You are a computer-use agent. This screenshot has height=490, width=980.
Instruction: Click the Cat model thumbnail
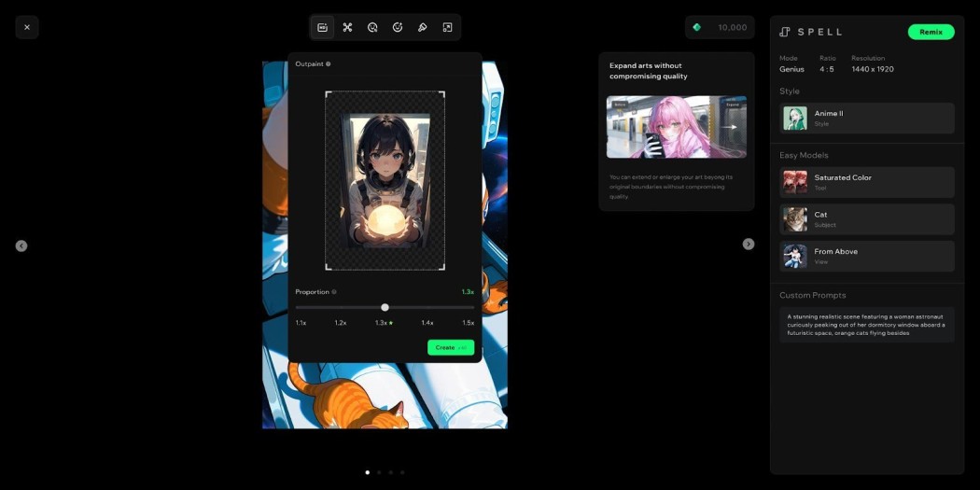click(795, 219)
